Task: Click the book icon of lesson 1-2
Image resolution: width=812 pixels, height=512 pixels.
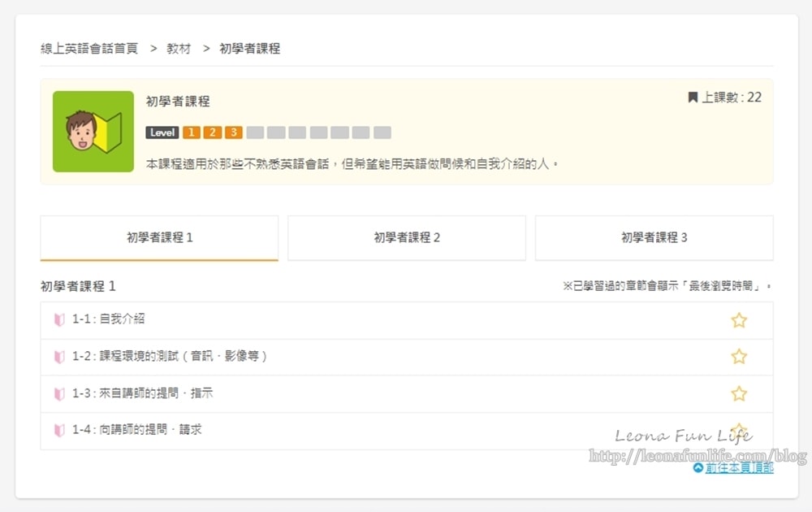Action: pos(59,357)
